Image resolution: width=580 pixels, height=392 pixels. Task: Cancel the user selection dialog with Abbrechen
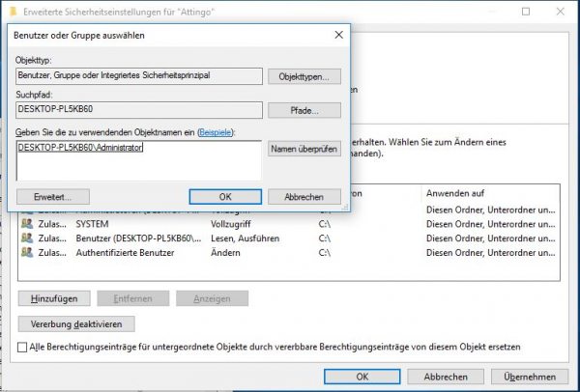pyautogui.click(x=302, y=196)
